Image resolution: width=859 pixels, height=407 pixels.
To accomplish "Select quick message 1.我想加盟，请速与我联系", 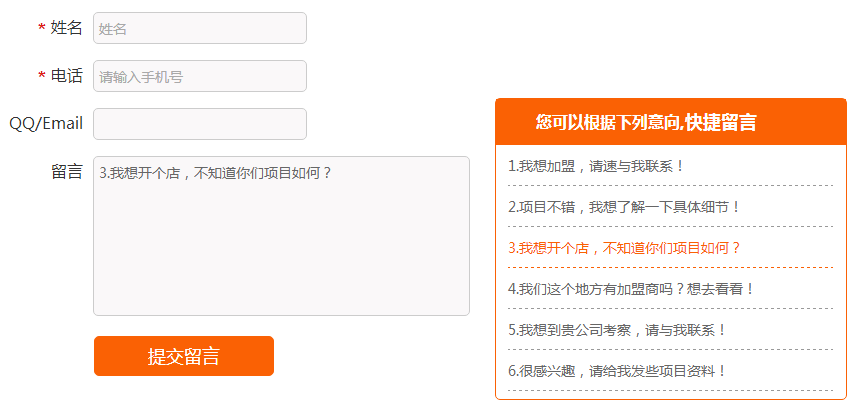I will point(596,166).
